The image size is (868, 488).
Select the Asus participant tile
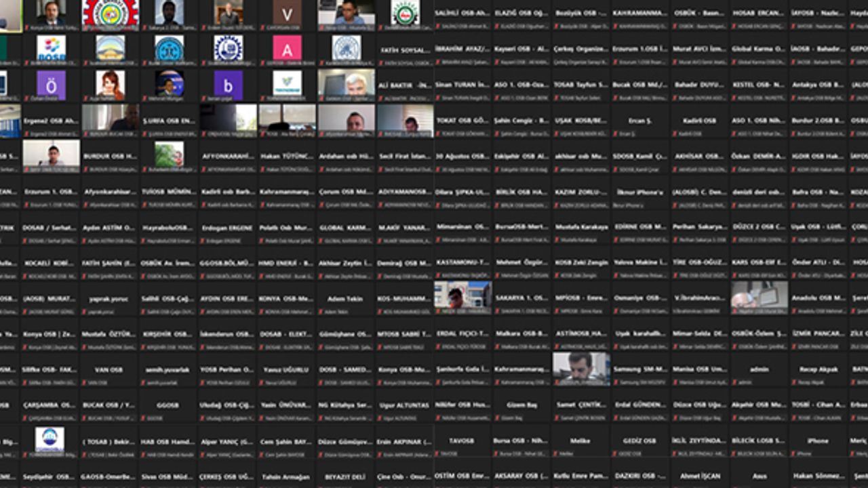(759, 474)
